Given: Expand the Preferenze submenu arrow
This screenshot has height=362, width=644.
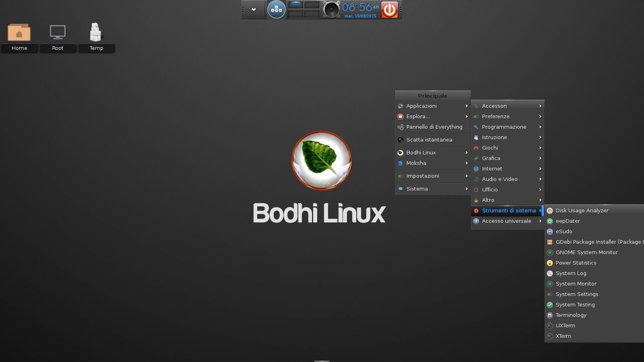Looking at the screenshot, I should (540, 117).
